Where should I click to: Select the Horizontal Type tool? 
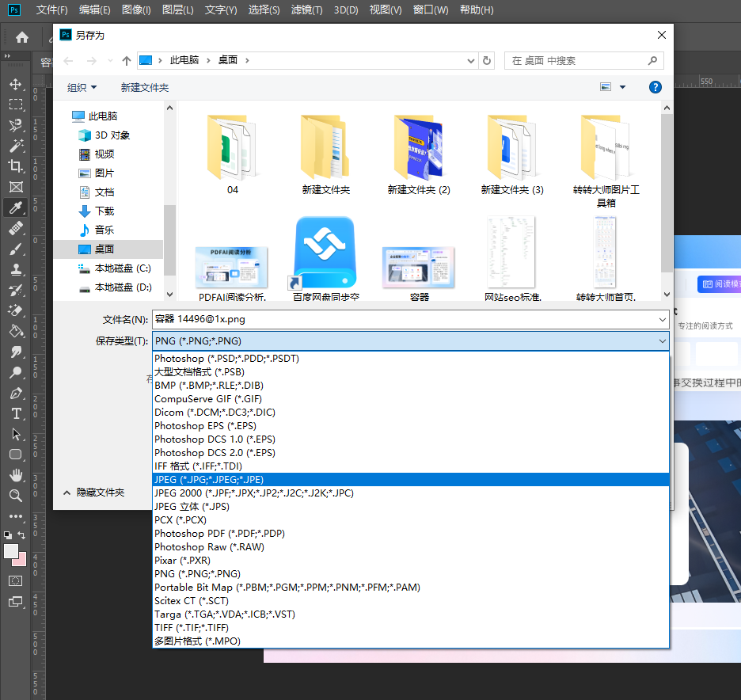point(15,413)
